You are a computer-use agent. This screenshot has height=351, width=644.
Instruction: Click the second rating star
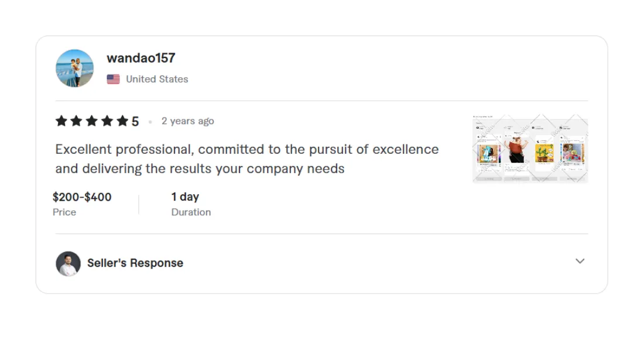[x=77, y=121]
